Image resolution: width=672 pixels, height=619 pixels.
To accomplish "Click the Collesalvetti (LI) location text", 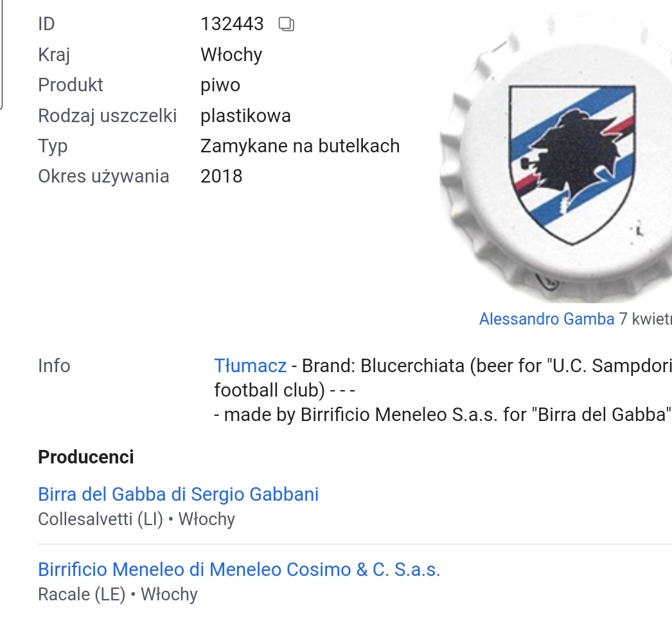I will [x=100, y=519].
